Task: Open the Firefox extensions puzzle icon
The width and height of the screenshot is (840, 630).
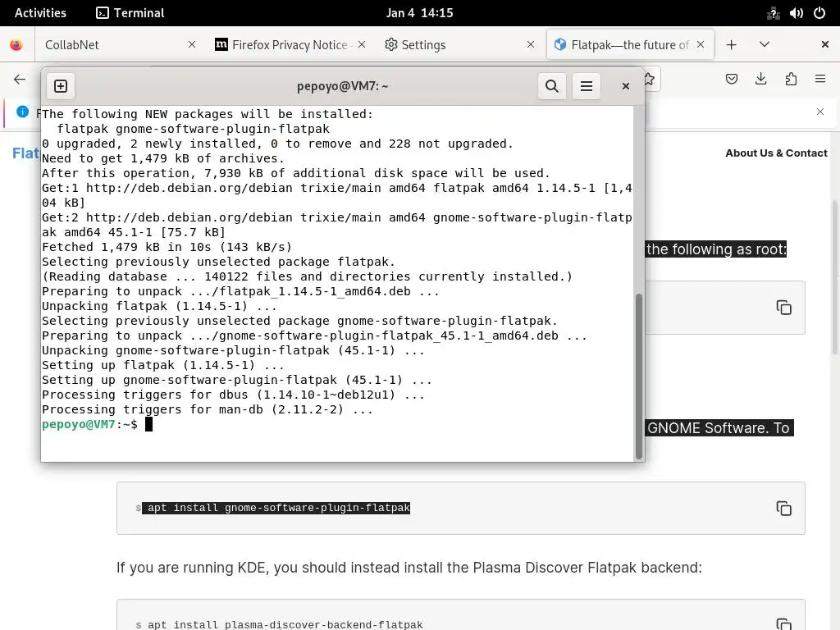Action: click(x=791, y=80)
